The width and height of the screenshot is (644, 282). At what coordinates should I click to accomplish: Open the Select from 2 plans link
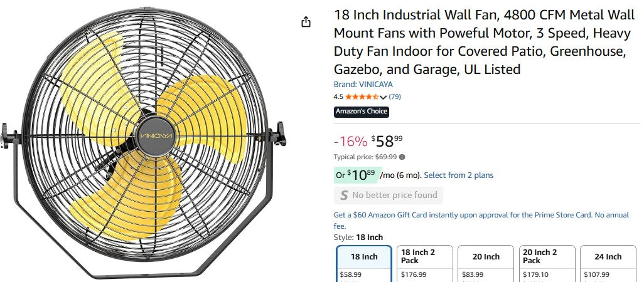point(458,175)
